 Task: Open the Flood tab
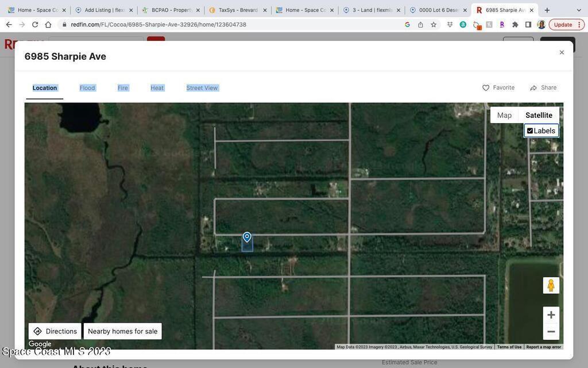87,88
